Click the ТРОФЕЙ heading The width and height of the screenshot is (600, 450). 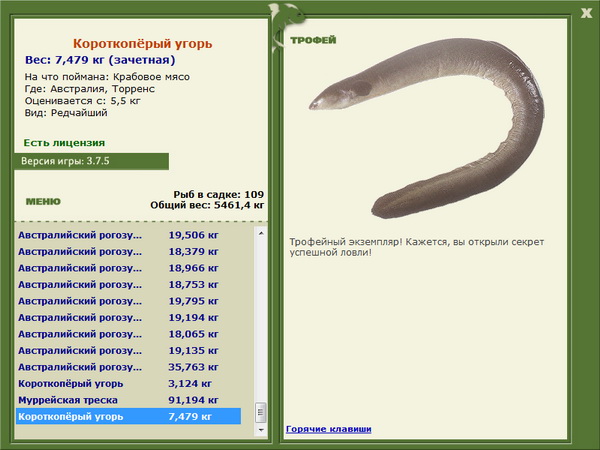coord(313,40)
